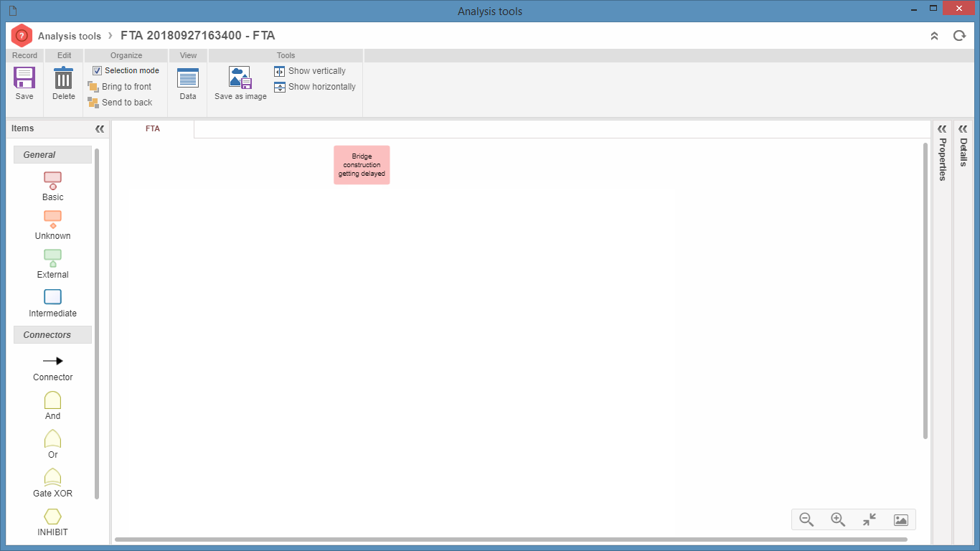Click the Properties vertical label

pyautogui.click(x=942, y=159)
